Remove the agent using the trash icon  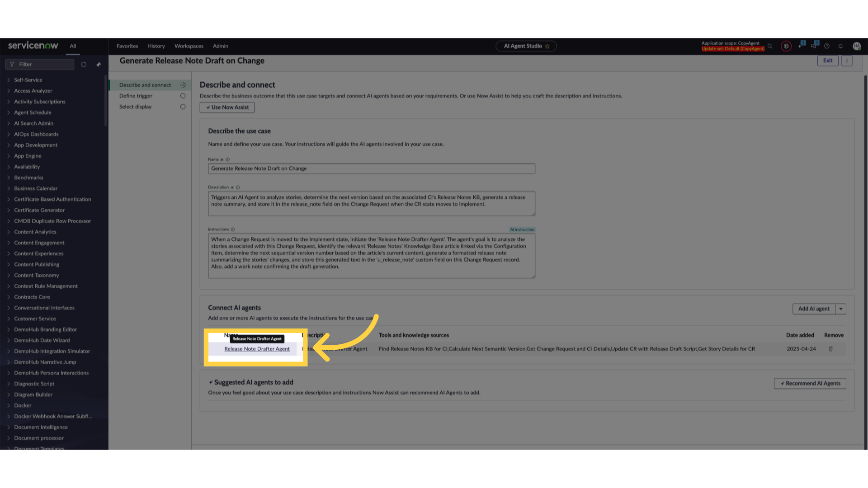[830, 349]
